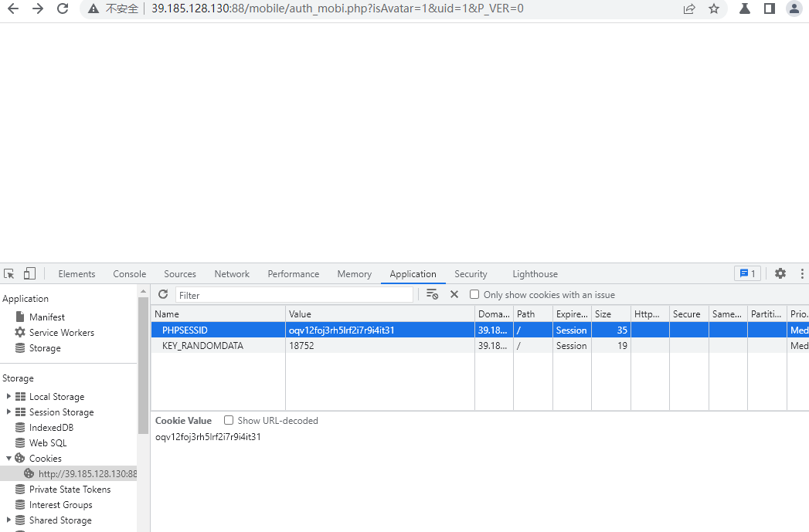Click the refresh cookies icon
Screen dimensions: 809x532
pyautogui.click(x=162, y=294)
